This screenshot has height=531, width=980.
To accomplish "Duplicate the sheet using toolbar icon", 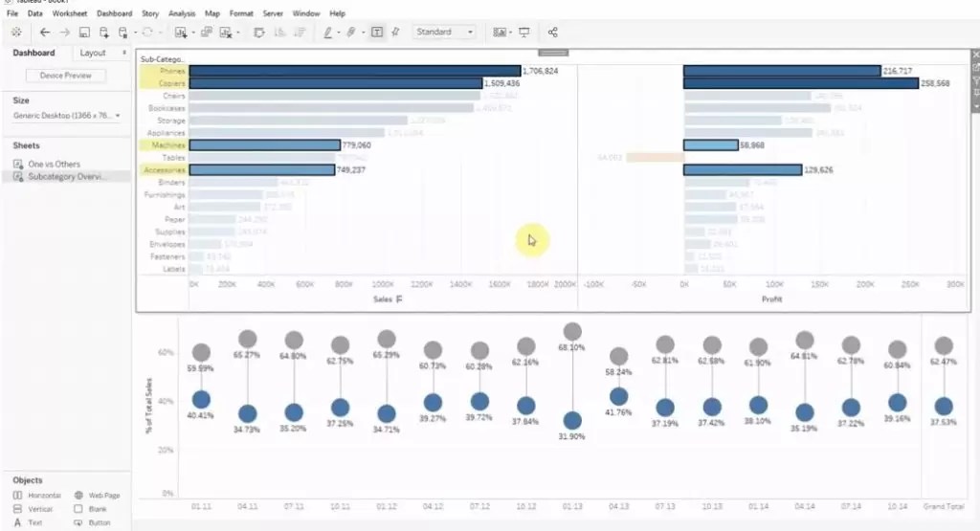I will [207, 32].
